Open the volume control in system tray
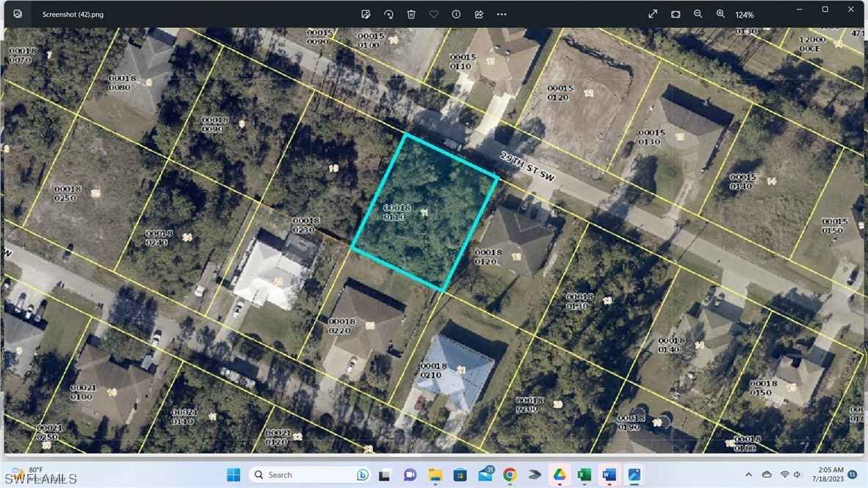The image size is (868, 488). (x=798, y=475)
